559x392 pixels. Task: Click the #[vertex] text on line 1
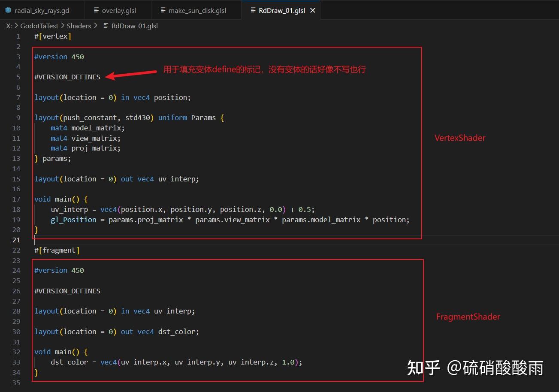click(52, 36)
